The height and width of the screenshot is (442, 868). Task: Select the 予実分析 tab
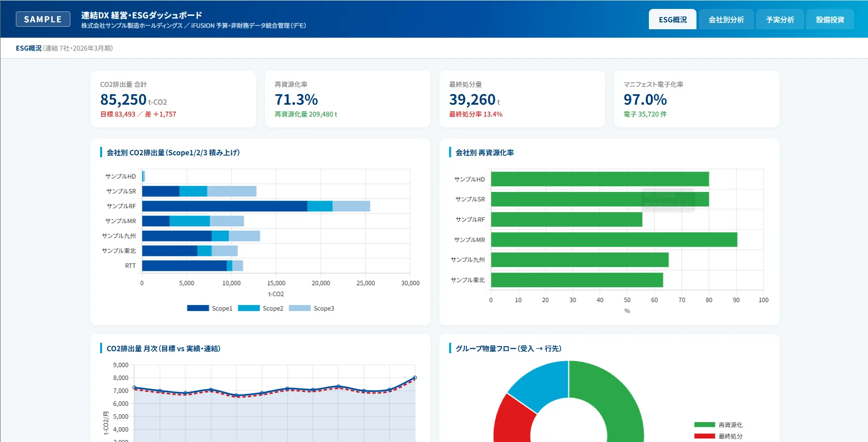pos(780,19)
